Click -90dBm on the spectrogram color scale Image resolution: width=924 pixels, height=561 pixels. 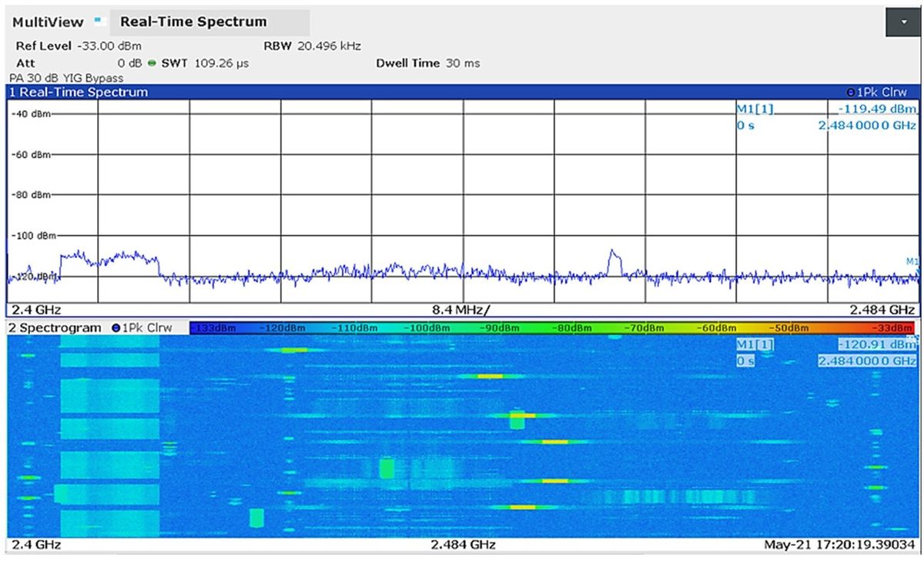(500, 328)
